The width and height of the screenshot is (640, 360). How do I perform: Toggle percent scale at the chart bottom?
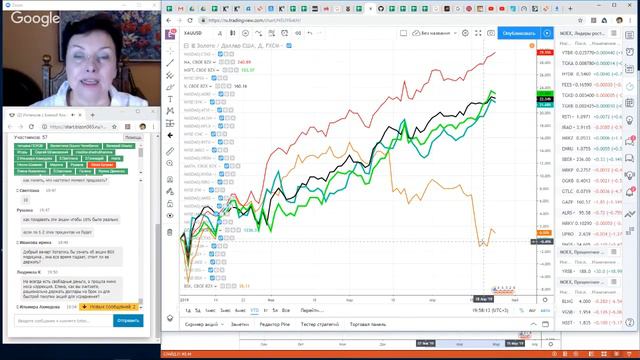[x=522, y=311]
